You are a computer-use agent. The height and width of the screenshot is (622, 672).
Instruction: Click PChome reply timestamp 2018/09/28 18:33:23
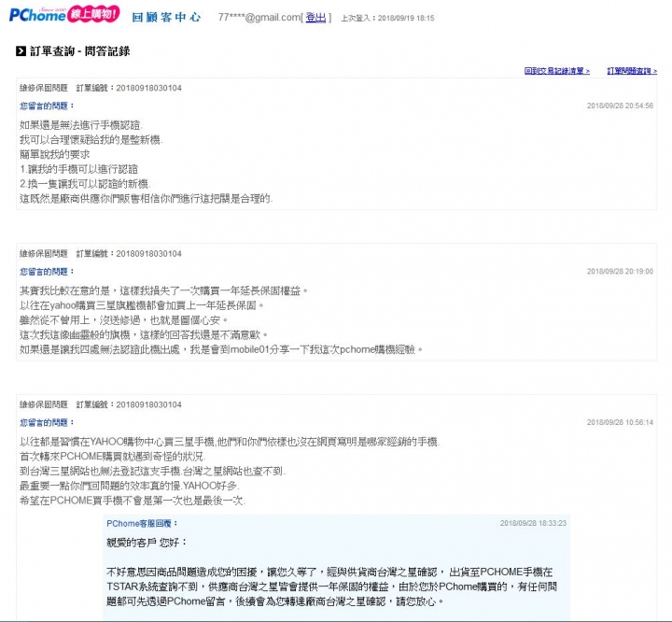(533, 523)
